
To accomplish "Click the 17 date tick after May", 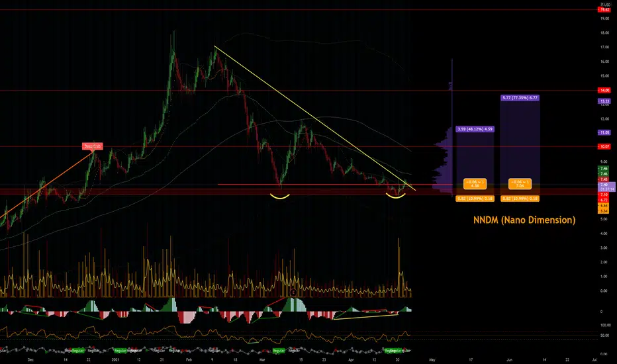I will (x=471, y=359).
